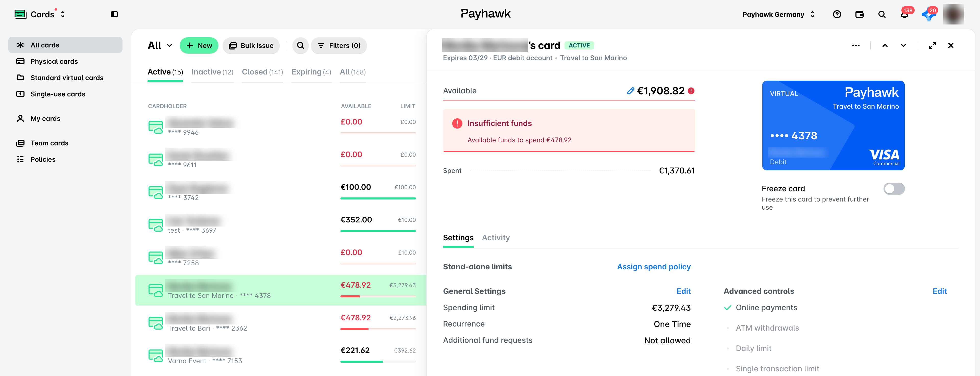Image resolution: width=980 pixels, height=376 pixels.
Task: Edit the Advanced controls section
Action: click(939, 291)
